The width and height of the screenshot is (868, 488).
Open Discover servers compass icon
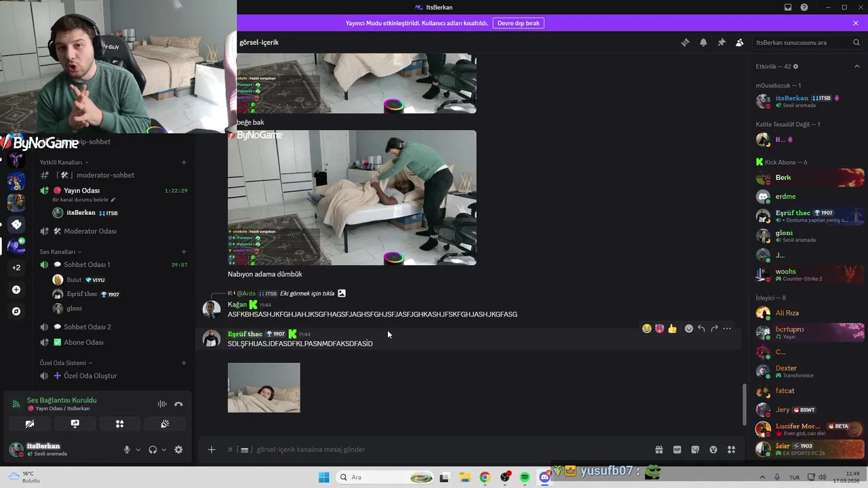16,311
